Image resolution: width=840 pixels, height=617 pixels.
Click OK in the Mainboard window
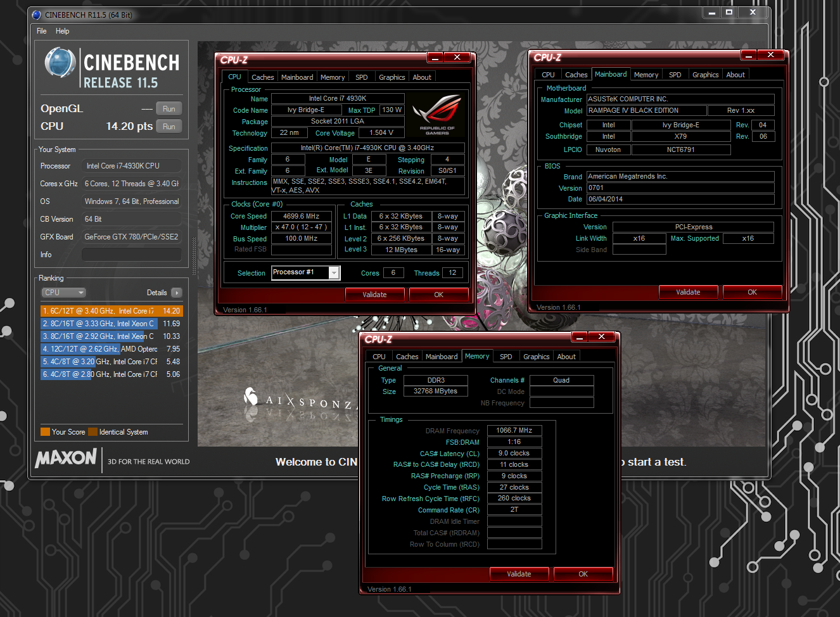point(752,292)
